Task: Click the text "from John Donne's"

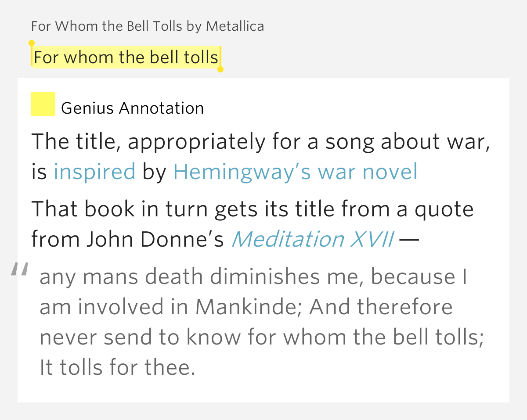Action: [x=128, y=239]
